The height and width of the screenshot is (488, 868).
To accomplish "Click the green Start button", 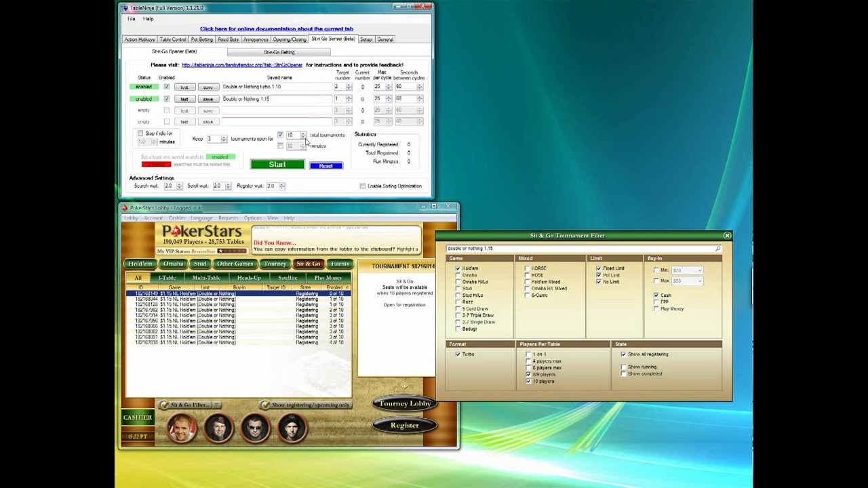I will (277, 165).
